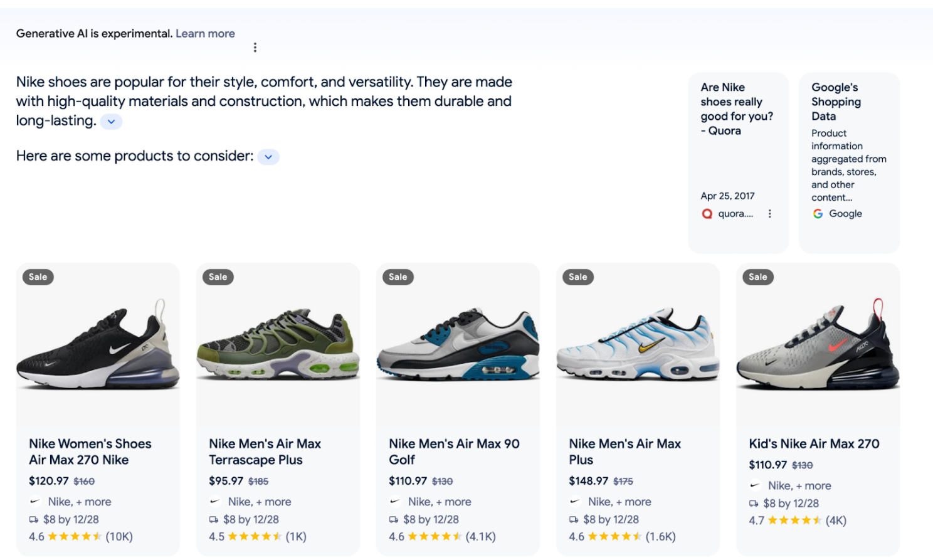Image resolution: width=933 pixels, height=560 pixels.
Task: Click the Quora logo icon on source card
Action: point(707,214)
